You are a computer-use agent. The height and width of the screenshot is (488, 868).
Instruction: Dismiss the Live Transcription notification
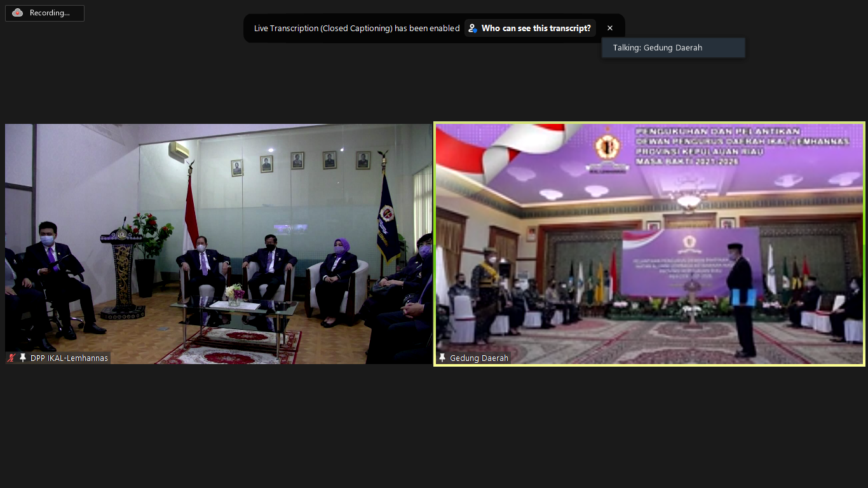pos(610,28)
